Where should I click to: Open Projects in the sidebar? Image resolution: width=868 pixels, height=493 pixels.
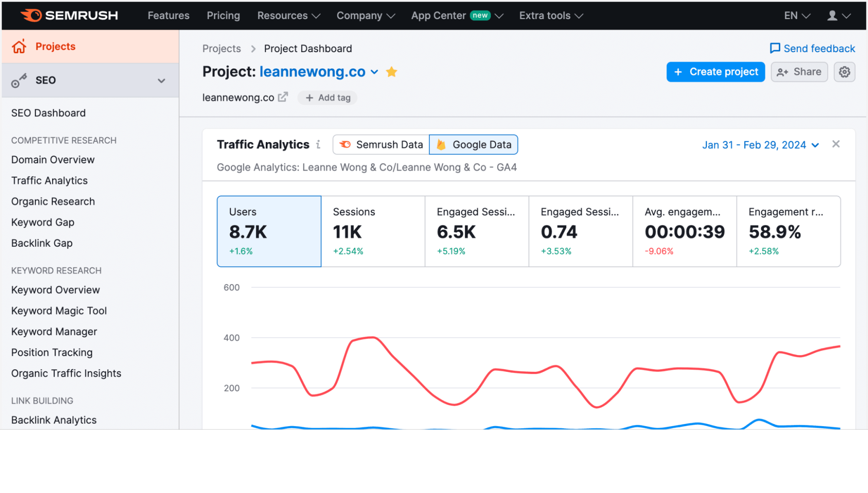coord(90,46)
